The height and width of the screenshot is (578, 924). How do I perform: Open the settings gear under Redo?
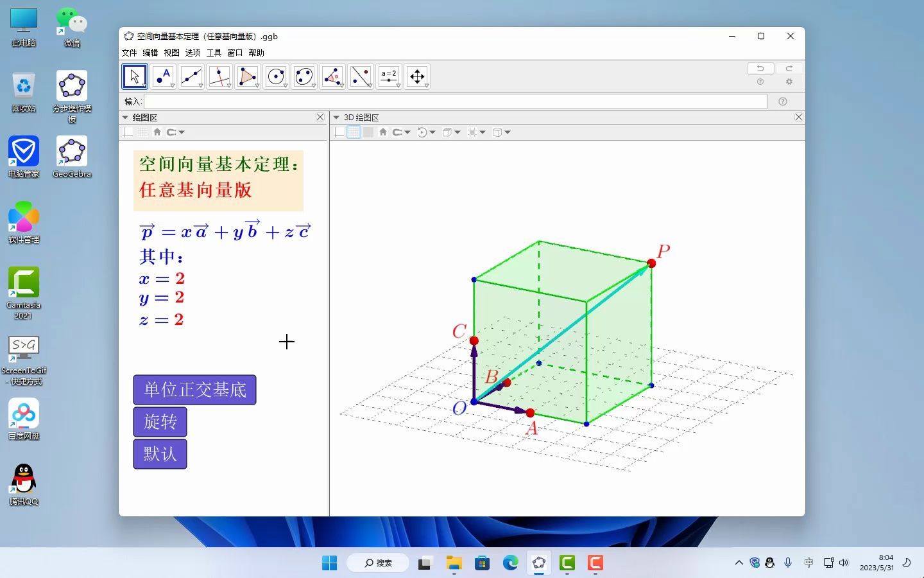click(x=789, y=82)
